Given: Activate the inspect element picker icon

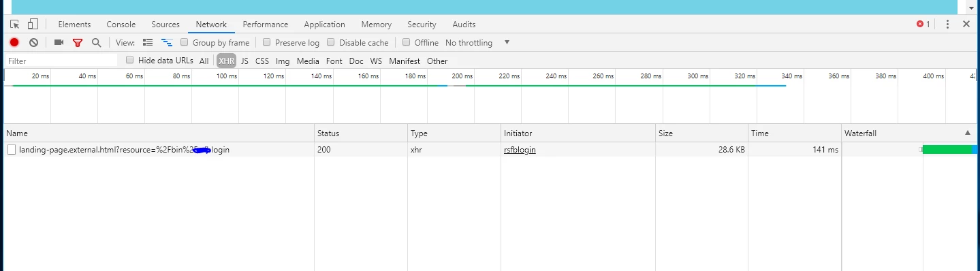Looking at the screenshot, I should tap(14, 25).
